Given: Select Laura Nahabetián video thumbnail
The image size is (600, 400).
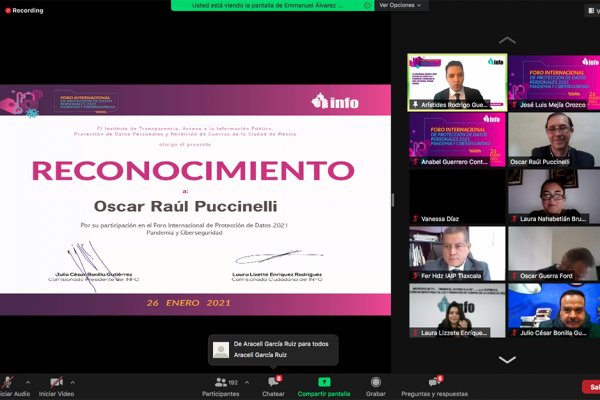Looking at the screenshot, I should [x=554, y=196].
